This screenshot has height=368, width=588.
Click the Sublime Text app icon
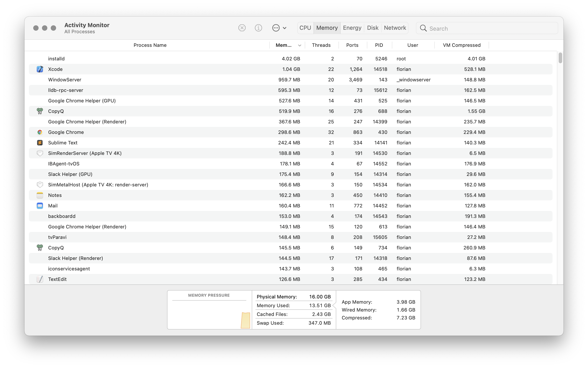tap(40, 143)
